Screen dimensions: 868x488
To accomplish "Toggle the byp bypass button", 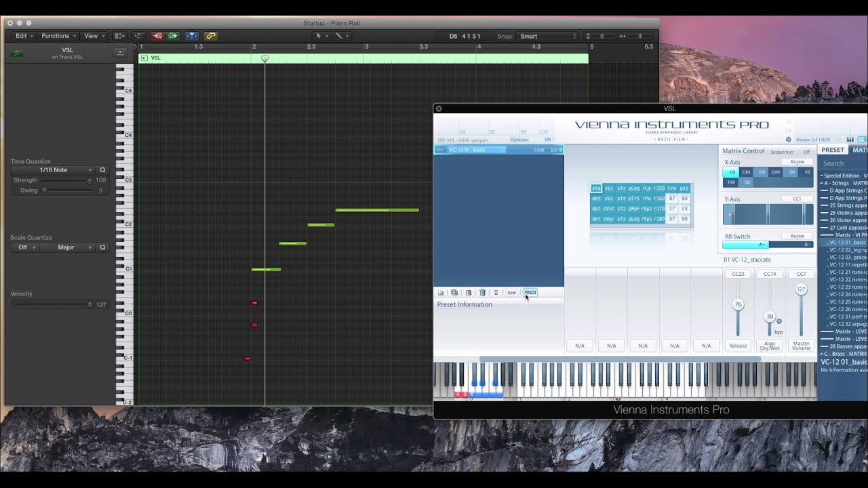I will click(x=778, y=332).
